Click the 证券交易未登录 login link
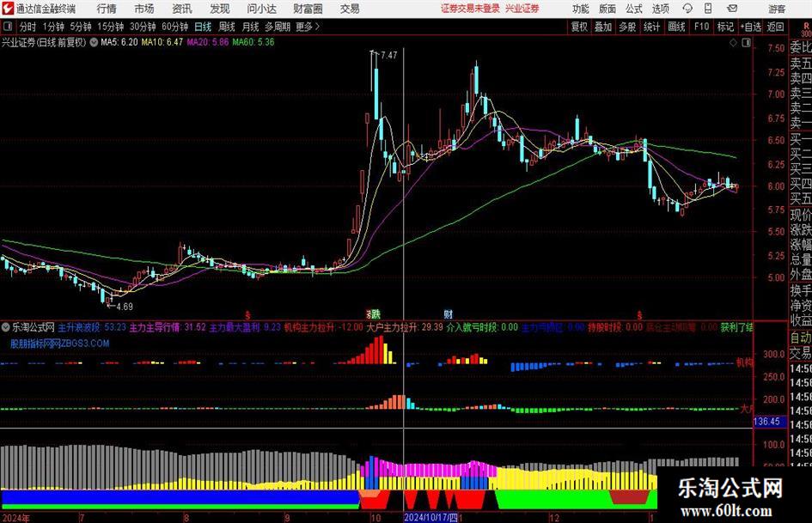 (x=471, y=9)
